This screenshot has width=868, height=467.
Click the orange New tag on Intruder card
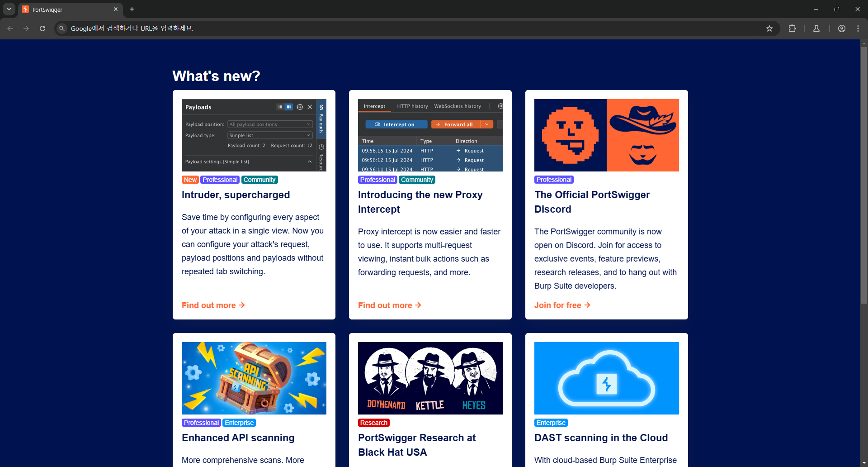pyautogui.click(x=190, y=180)
